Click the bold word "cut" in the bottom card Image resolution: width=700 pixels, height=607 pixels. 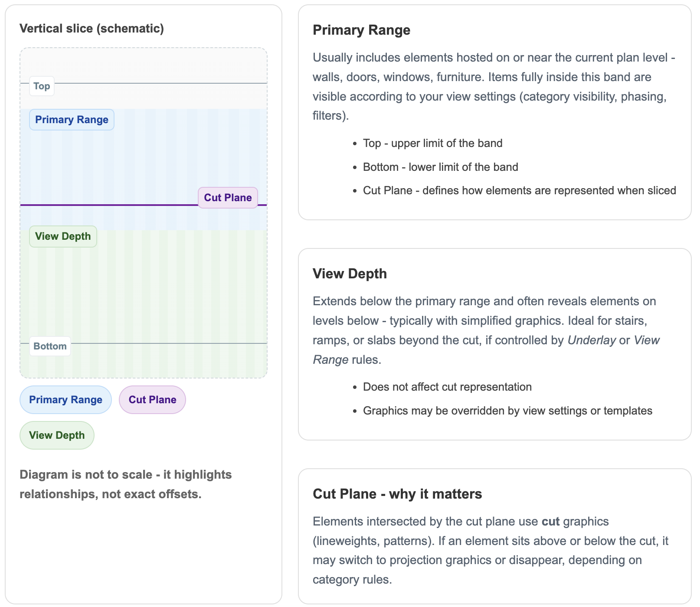coord(550,522)
